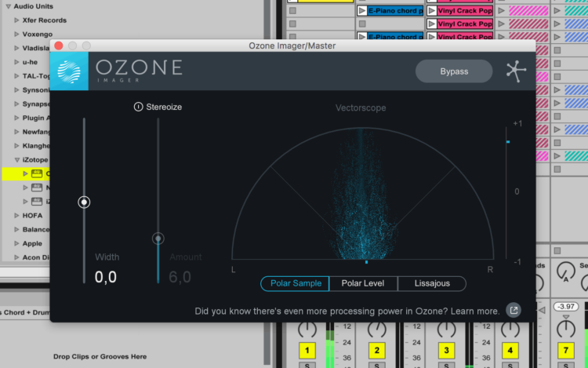The width and height of the screenshot is (588, 368).
Task: Click the iZotope network star icon
Action: tap(515, 71)
